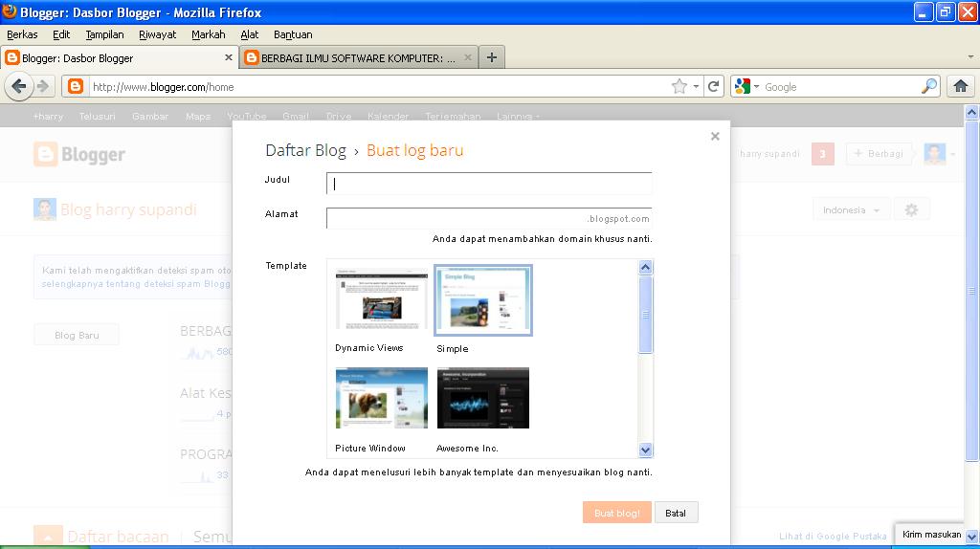Click the Lihat di Google Pustaka link
This screenshot has width=980, height=549.
[833, 536]
